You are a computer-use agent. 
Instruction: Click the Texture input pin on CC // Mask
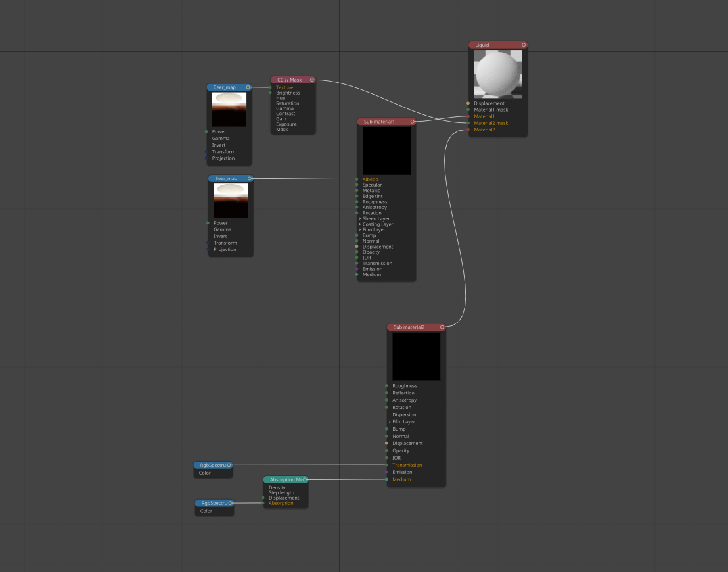pyautogui.click(x=270, y=87)
